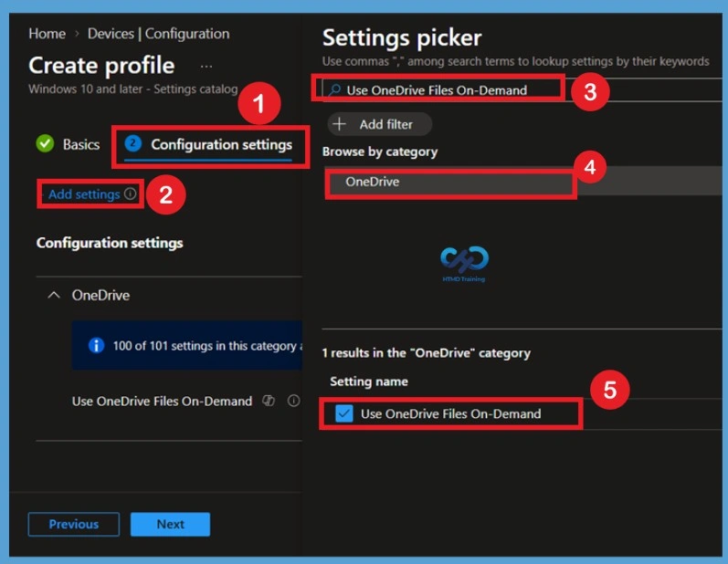Image resolution: width=728 pixels, height=564 pixels.
Task: Click the search magnifier icon in Settings picker
Action: 334,89
